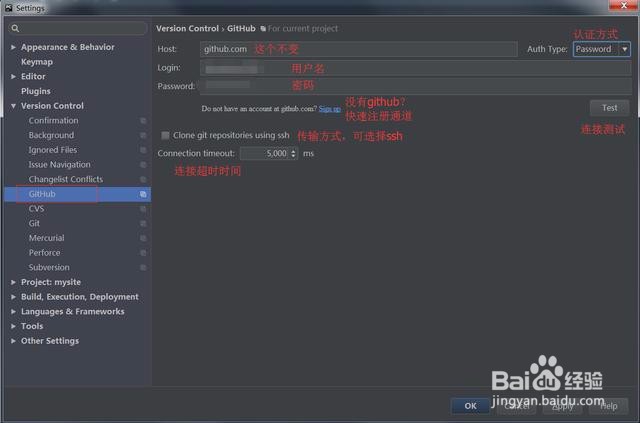Select the GitHub settings entry
Screen dimensions: 640x423
pyautogui.click(x=42, y=194)
